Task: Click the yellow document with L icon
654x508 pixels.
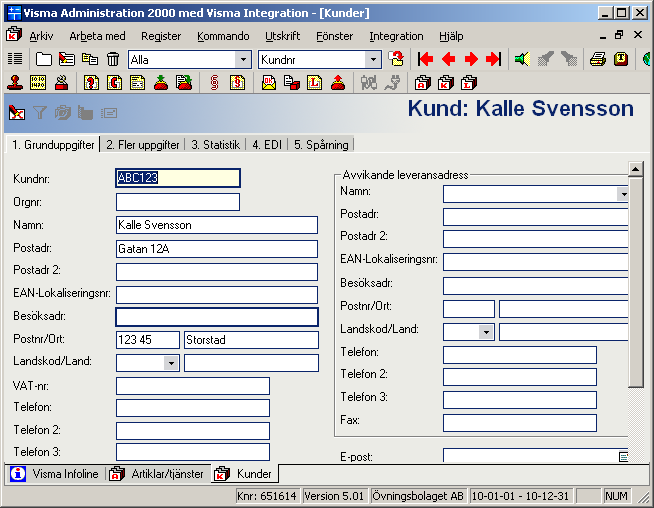Action: (314, 83)
